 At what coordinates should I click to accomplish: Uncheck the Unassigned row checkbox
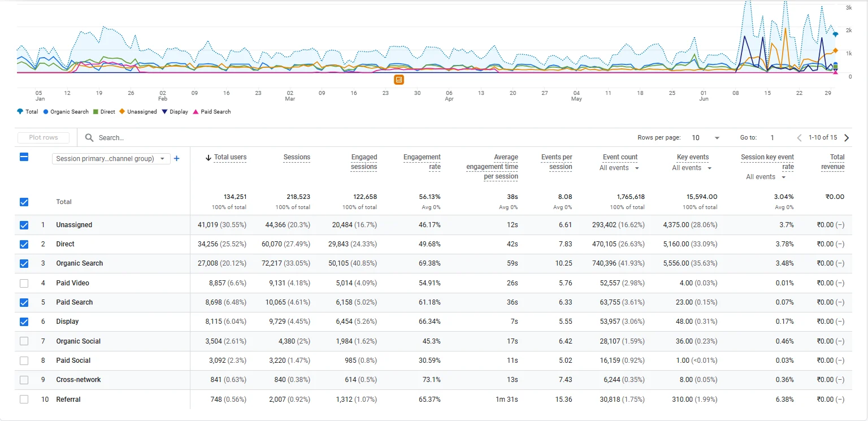coord(24,225)
